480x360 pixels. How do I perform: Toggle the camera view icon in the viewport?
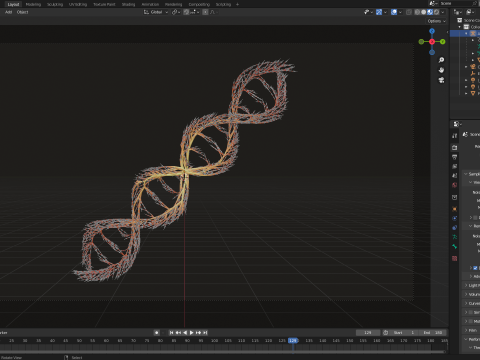(x=441, y=80)
